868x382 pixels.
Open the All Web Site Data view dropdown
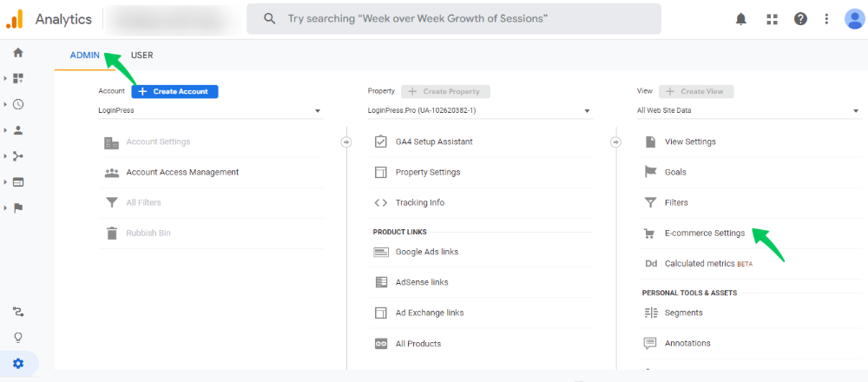tap(747, 111)
